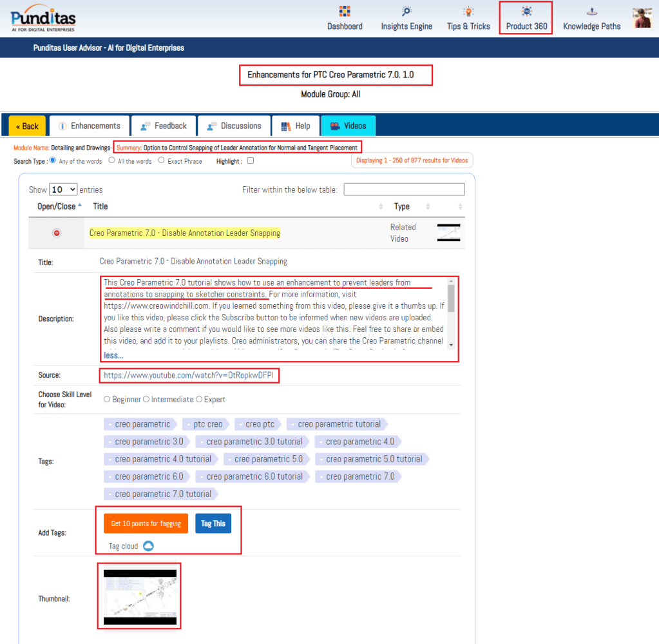The height and width of the screenshot is (644, 659).
Task: Sort table by Title column header
Action: pos(100,206)
